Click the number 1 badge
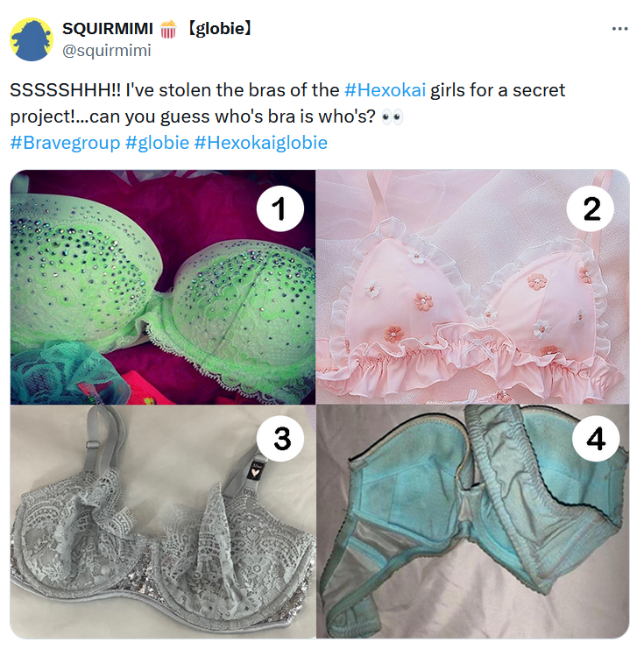Image resolution: width=644 pixels, height=649 pixels. (x=280, y=208)
